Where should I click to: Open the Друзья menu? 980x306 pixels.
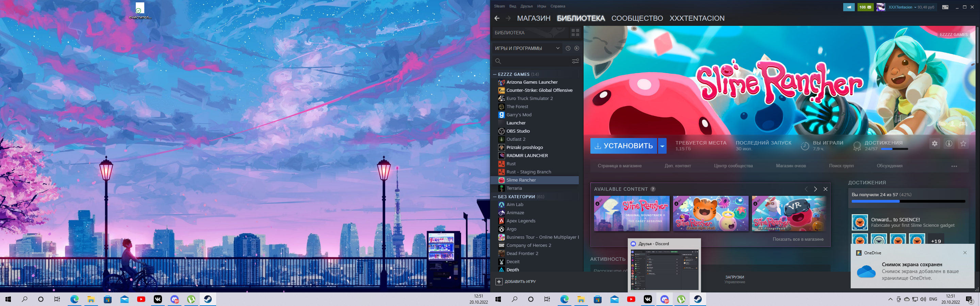[x=526, y=6]
